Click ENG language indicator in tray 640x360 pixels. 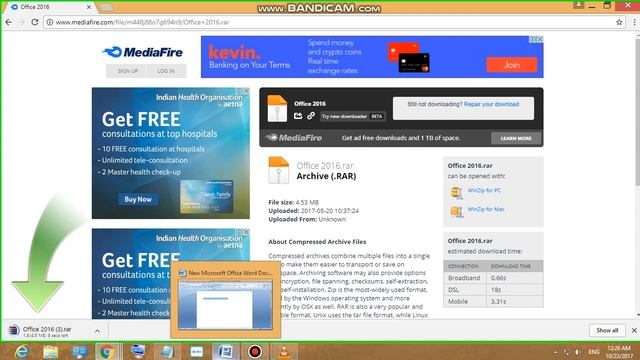594,352
